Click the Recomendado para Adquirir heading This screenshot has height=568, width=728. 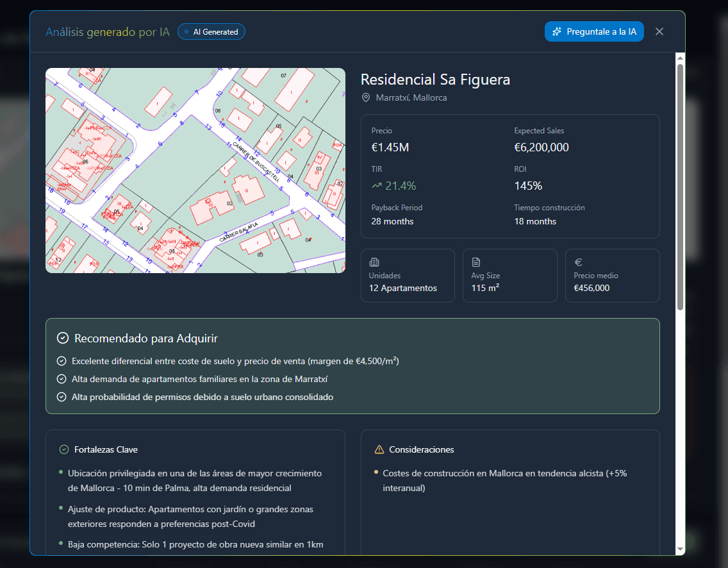(x=145, y=338)
